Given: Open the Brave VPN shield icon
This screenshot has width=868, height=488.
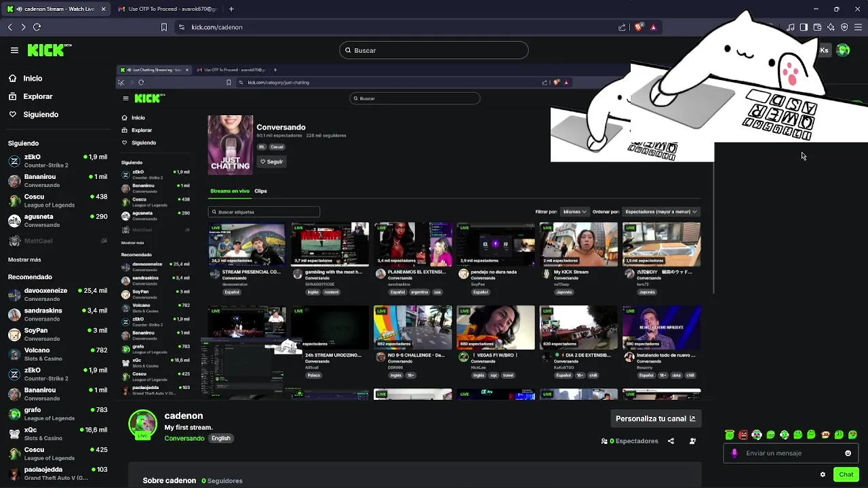Looking at the screenshot, I should (844, 27).
